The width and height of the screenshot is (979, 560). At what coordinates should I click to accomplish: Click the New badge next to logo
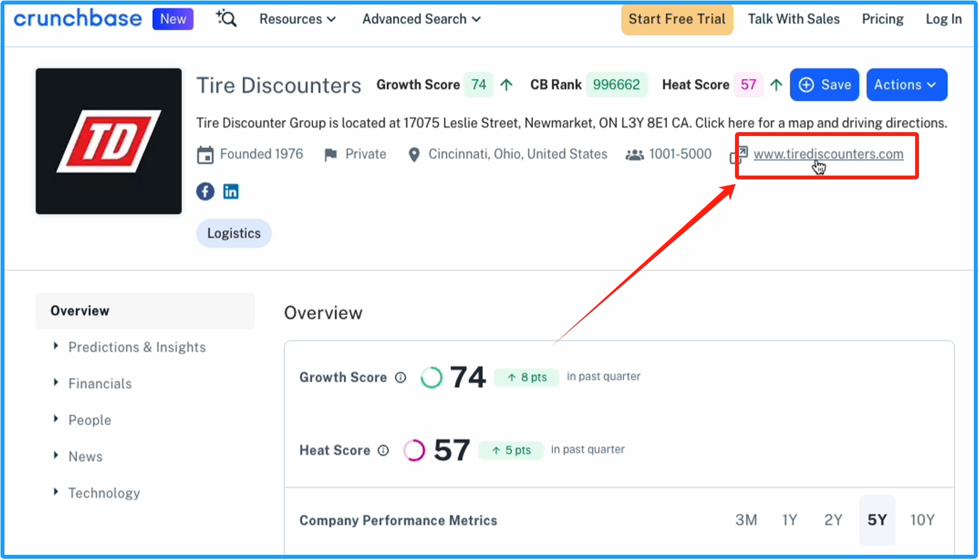pyautogui.click(x=173, y=19)
